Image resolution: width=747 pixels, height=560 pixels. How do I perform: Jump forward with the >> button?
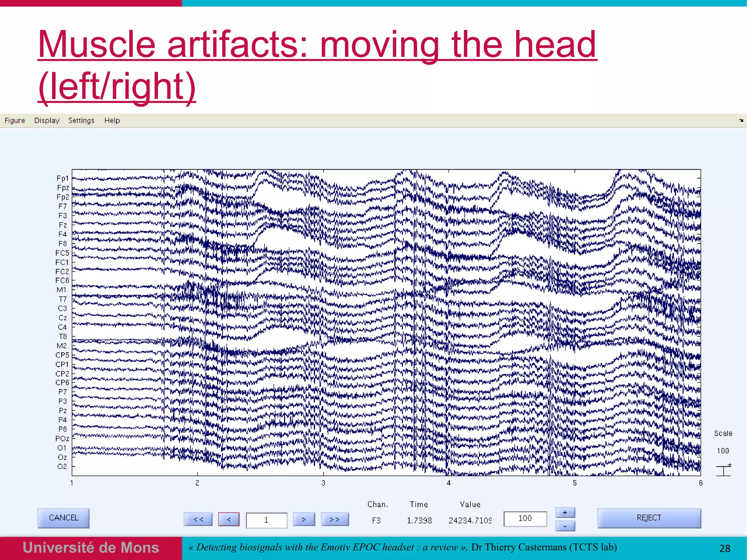(x=334, y=519)
